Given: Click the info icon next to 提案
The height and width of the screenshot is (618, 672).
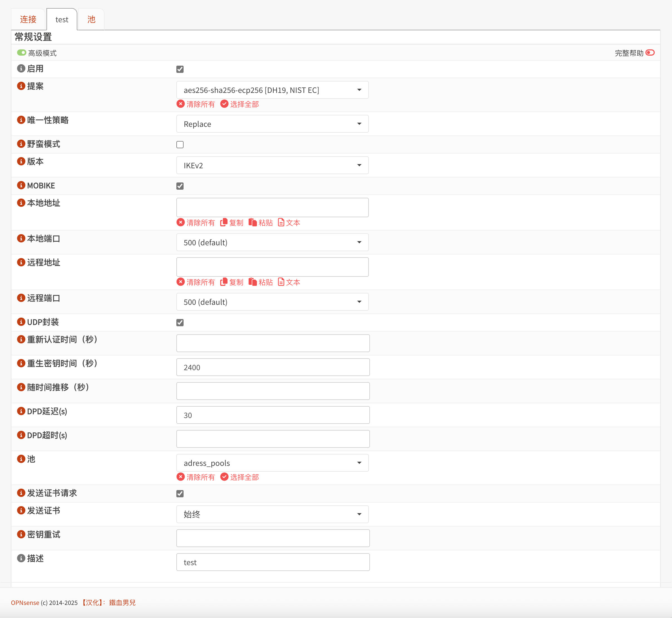Looking at the screenshot, I should (21, 86).
